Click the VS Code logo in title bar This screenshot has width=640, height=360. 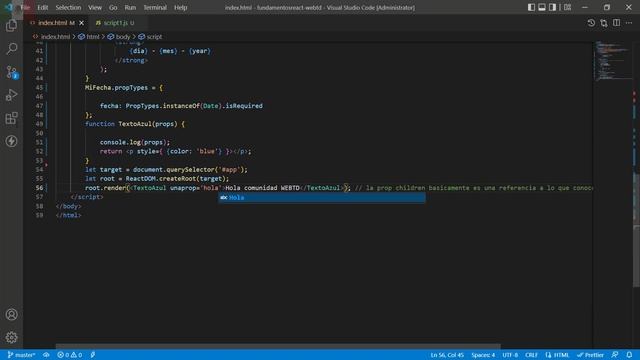[x=9, y=7]
